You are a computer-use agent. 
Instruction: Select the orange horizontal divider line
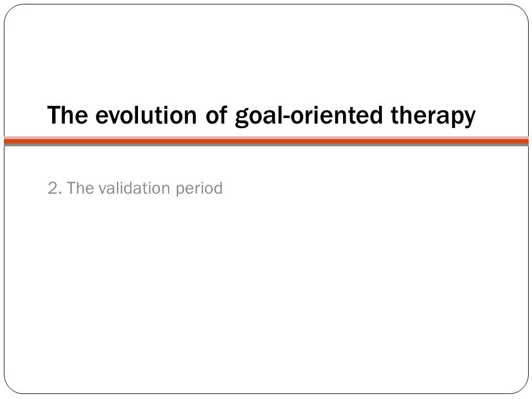(266, 141)
